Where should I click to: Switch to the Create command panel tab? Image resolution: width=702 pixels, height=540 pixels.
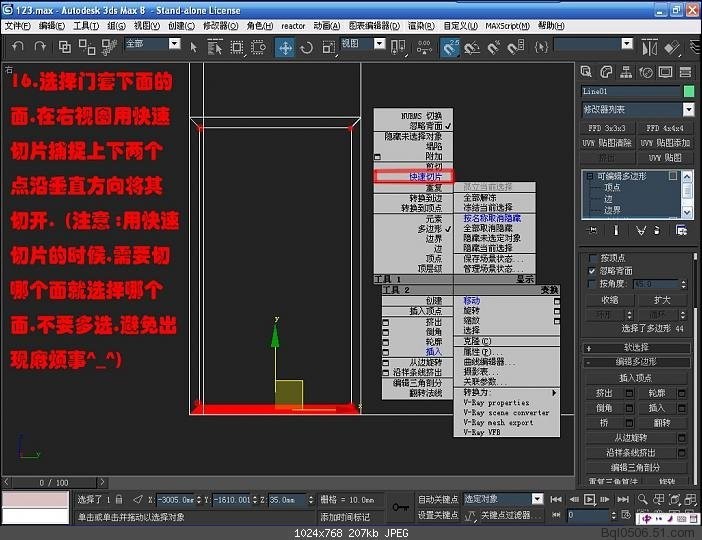click(586, 72)
